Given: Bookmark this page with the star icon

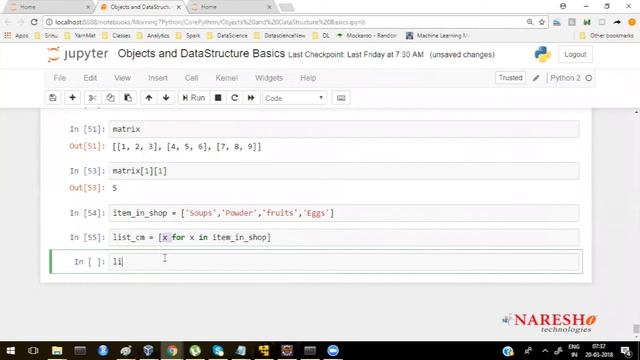Looking at the screenshot, I should [542, 22].
